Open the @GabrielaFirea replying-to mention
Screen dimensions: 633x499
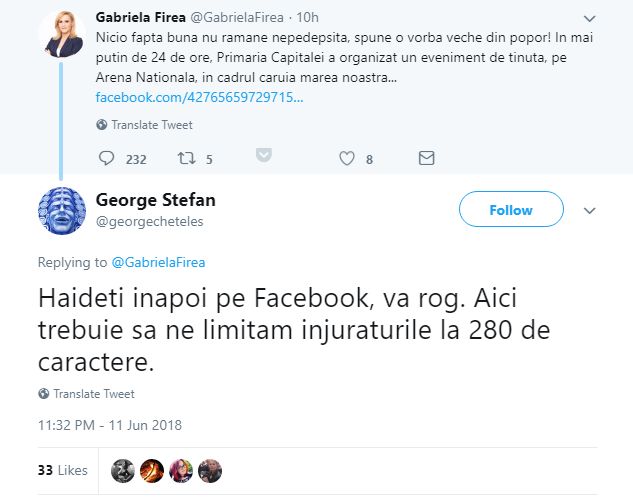pyautogui.click(x=158, y=262)
